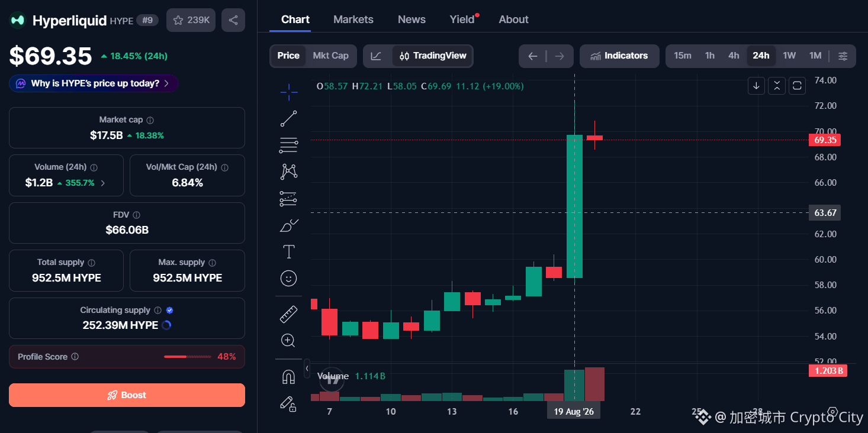This screenshot has height=433, width=868.
Task: Click the $66.06B FDV value
Action: coord(127,230)
